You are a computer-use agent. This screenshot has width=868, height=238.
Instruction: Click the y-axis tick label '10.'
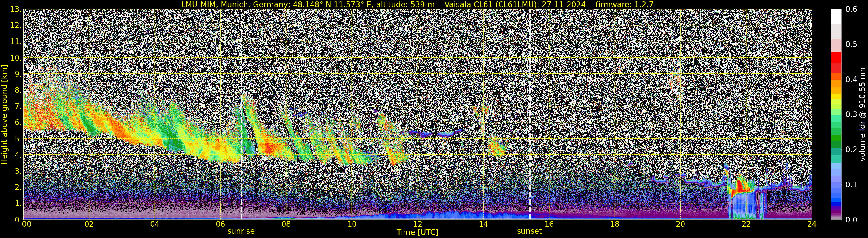(x=16, y=58)
